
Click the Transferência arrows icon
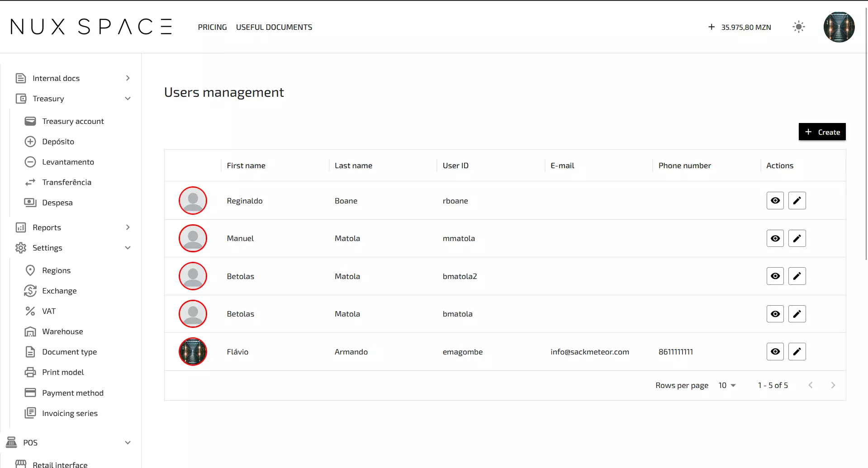(30, 182)
